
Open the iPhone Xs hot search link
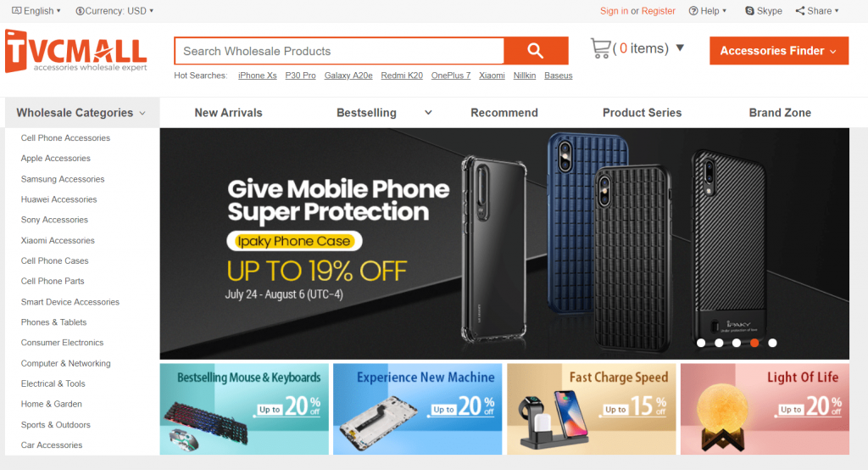258,76
